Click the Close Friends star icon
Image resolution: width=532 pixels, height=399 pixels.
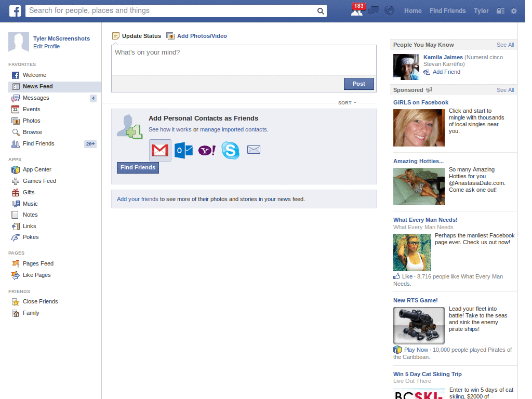[x=16, y=302]
